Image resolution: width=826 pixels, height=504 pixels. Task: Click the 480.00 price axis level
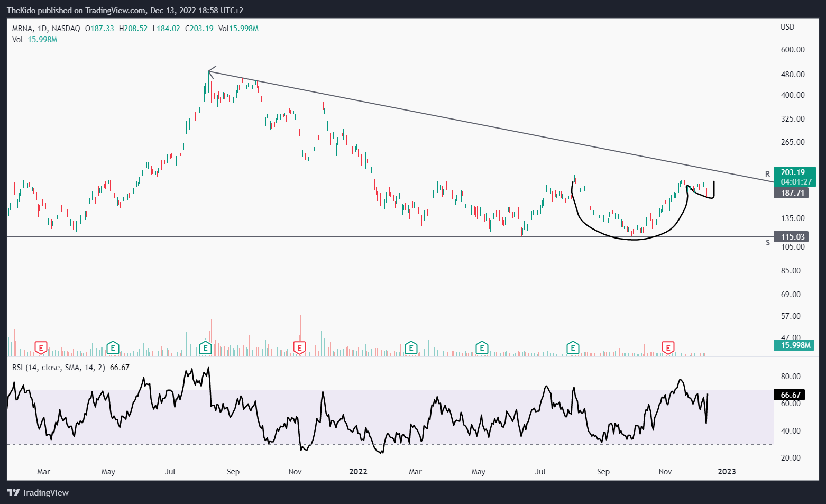[x=793, y=75]
